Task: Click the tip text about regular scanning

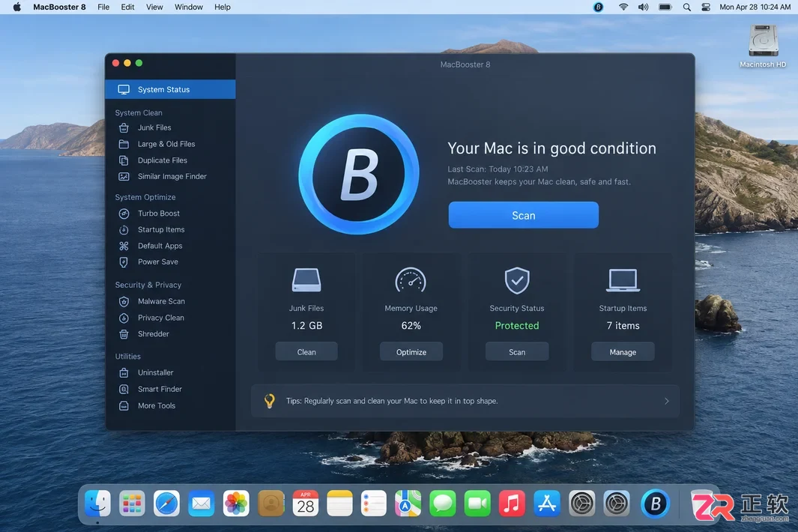Action: tap(392, 401)
